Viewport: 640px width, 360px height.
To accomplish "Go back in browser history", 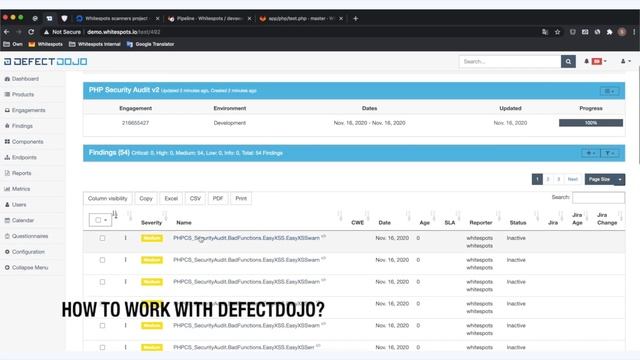I will [x=7, y=32].
